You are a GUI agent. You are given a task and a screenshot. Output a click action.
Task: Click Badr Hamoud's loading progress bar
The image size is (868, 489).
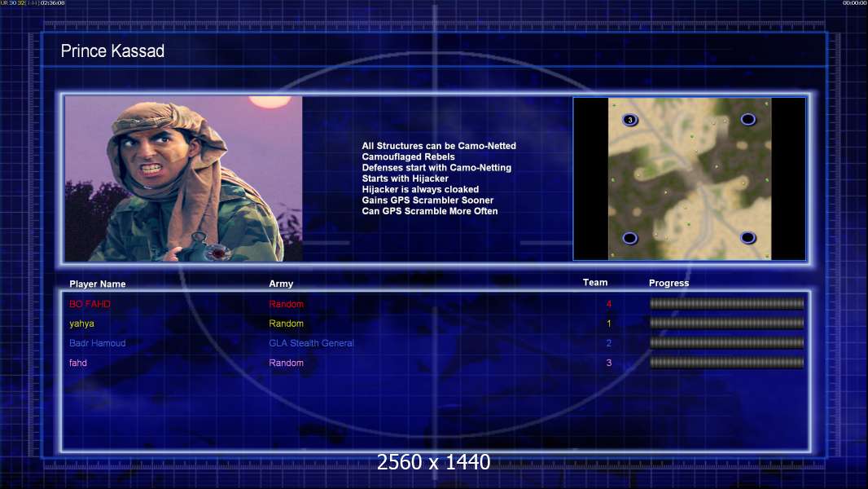click(x=727, y=343)
